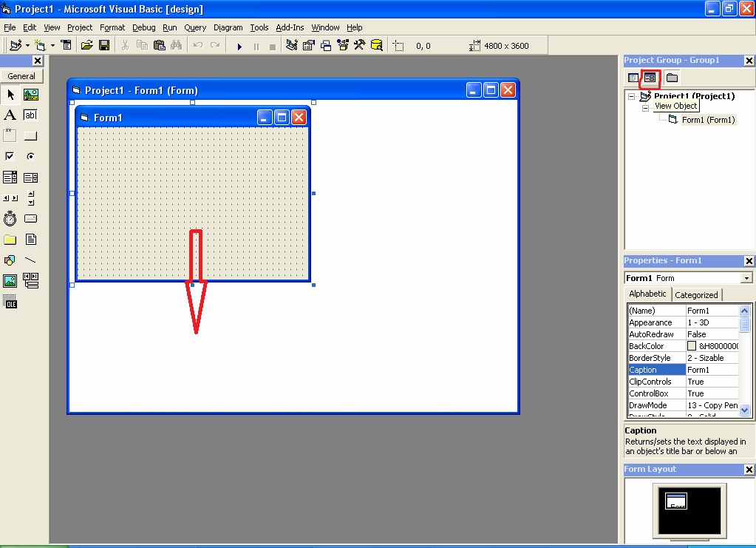Select the CommandButton control tool

click(30, 135)
